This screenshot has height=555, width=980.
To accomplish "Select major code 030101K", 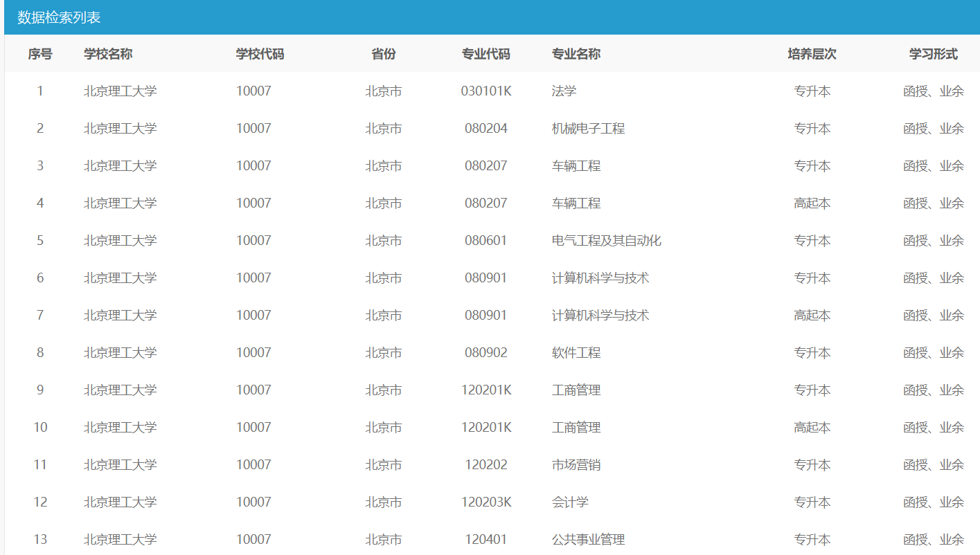I will point(486,91).
